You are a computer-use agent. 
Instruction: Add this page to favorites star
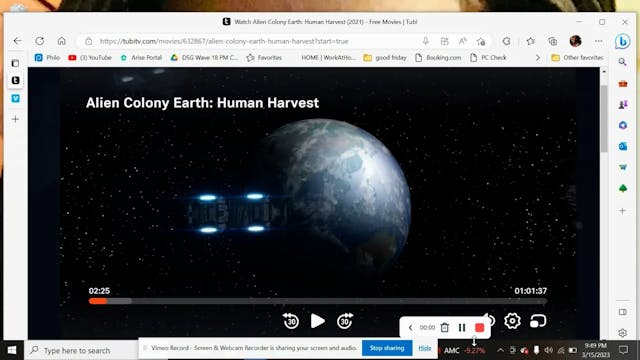(481, 41)
